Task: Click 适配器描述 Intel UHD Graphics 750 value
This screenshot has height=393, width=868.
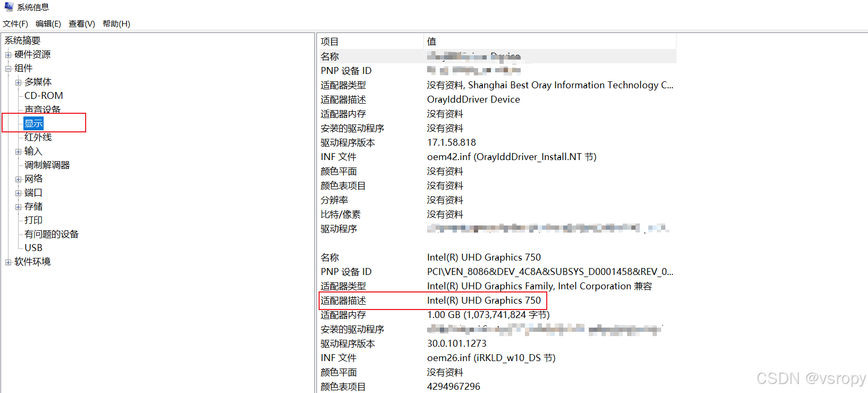Action: pyautogui.click(x=484, y=300)
